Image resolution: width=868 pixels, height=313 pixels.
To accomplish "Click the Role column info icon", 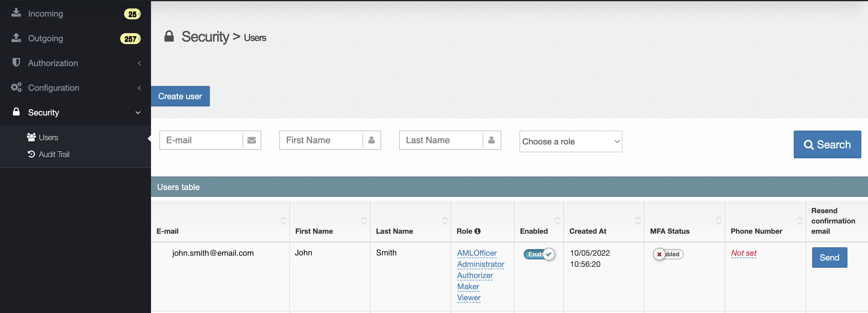I will pyautogui.click(x=478, y=231).
